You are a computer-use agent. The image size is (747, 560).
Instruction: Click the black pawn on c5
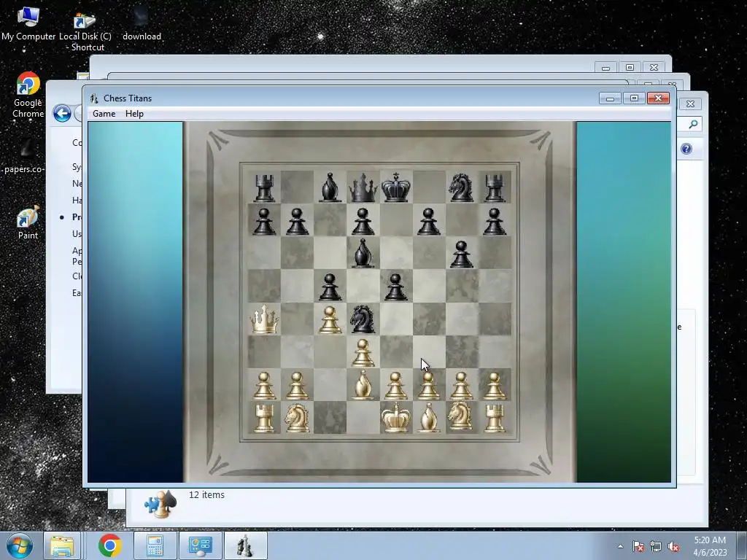pyautogui.click(x=330, y=287)
